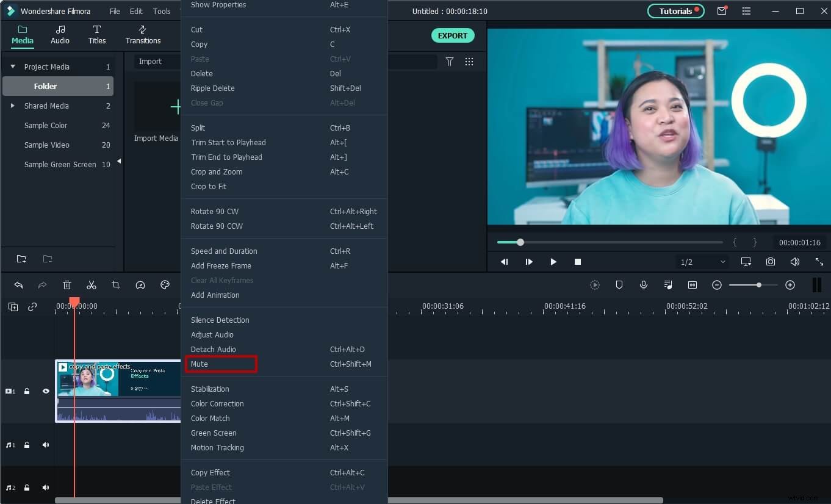This screenshot has width=831, height=504.
Task: Expand the Shared Media folder
Action: click(12, 106)
